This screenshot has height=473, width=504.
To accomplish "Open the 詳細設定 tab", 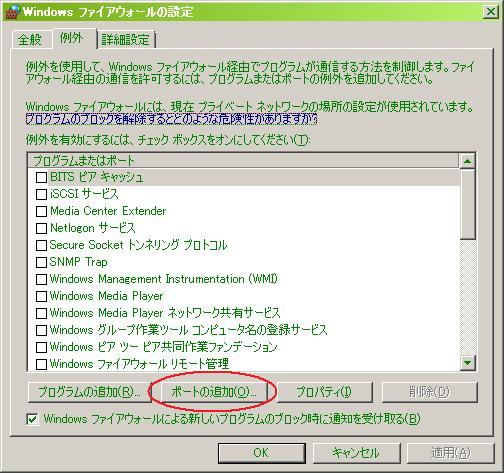I will click(x=126, y=40).
